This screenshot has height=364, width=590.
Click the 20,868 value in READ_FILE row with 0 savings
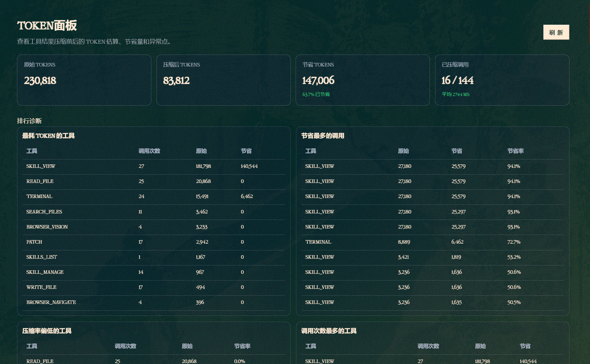[x=203, y=181]
